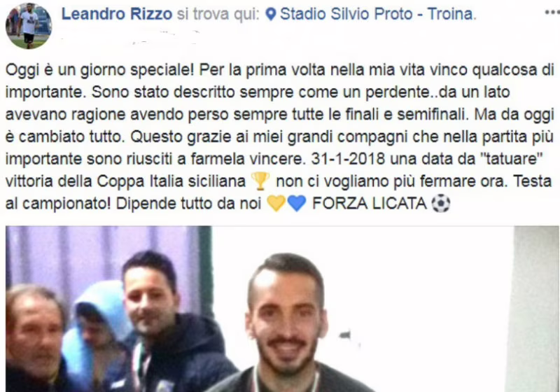Click the soccer ball emoji after FORZA LICATA
The image size is (560, 392).
coord(441,204)
